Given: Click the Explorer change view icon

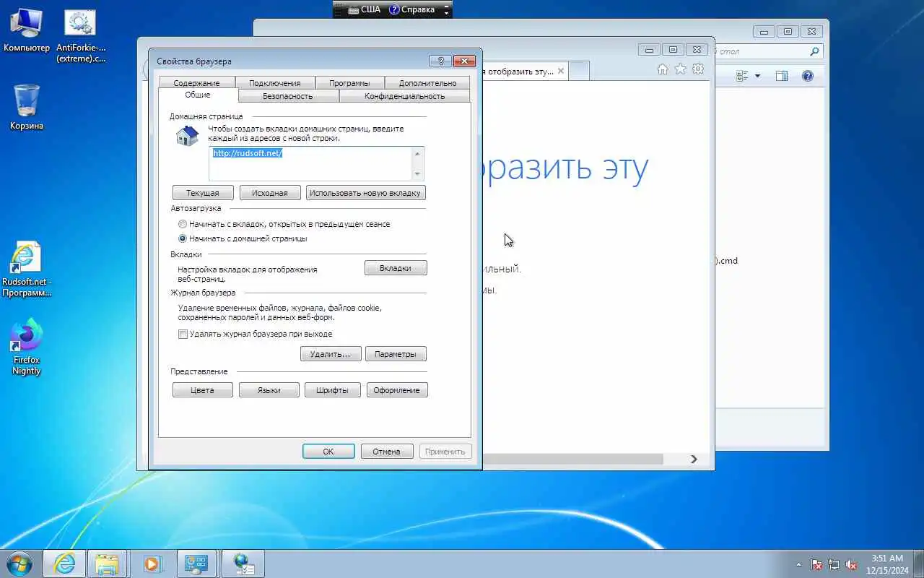Looking at the screenshot, I should pyautogui.click(x=741, y=76).
